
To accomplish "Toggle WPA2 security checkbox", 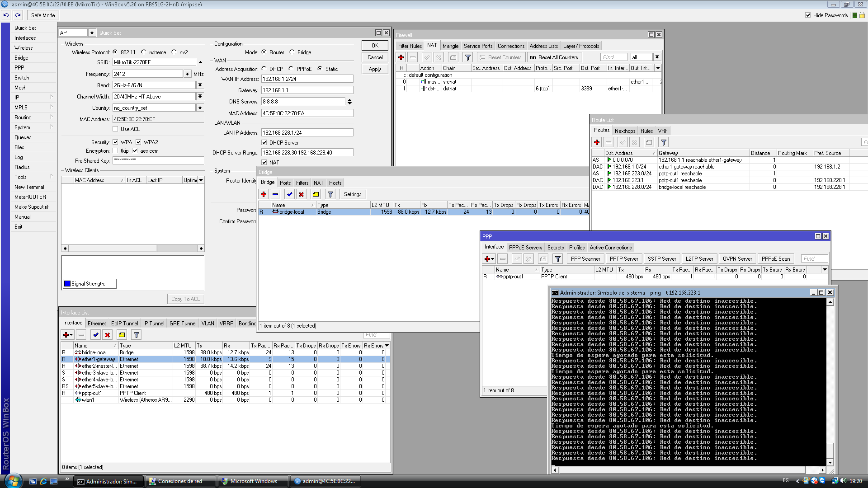I will [x=138, y=142].
